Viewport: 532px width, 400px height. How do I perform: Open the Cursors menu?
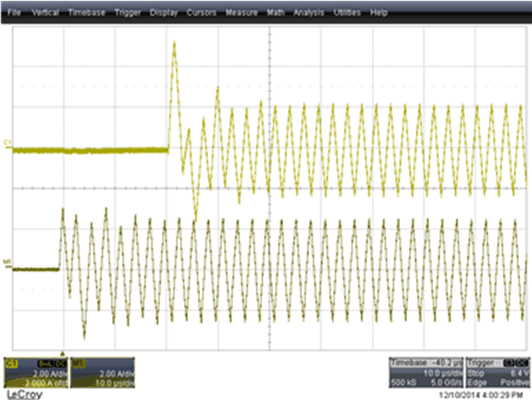tap(202, 14)
